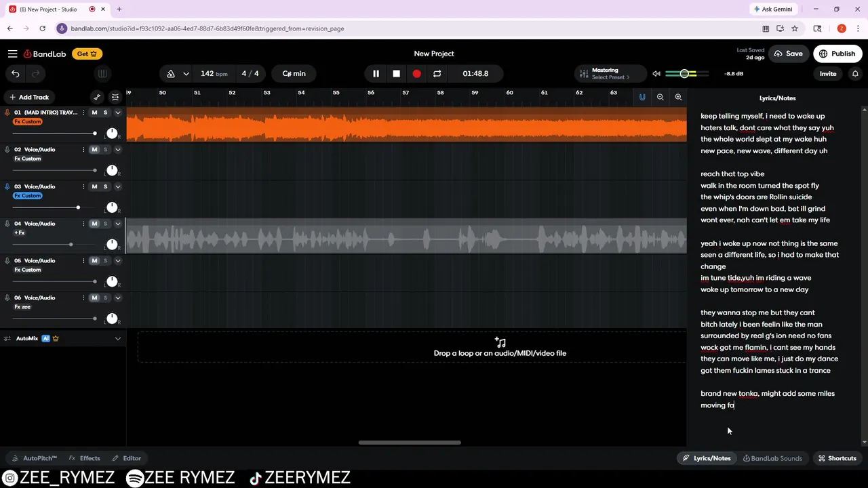The image size is (868, 488).
Task: Add a new track
Action: [x=29, y=97]
